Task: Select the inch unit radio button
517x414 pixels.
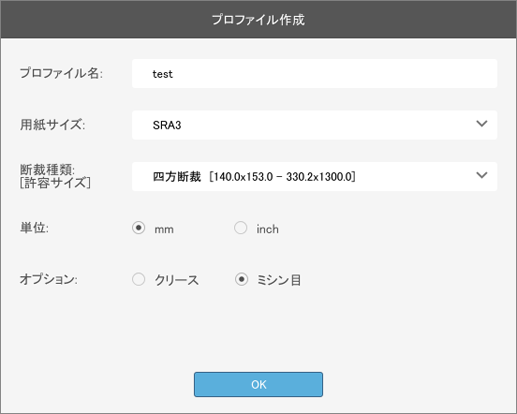Action: (240, 228)
